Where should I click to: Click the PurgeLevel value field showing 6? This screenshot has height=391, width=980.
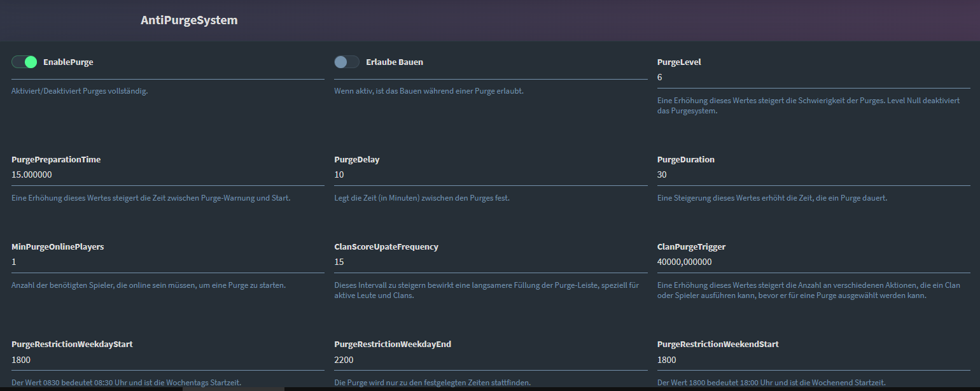[813, 77]
